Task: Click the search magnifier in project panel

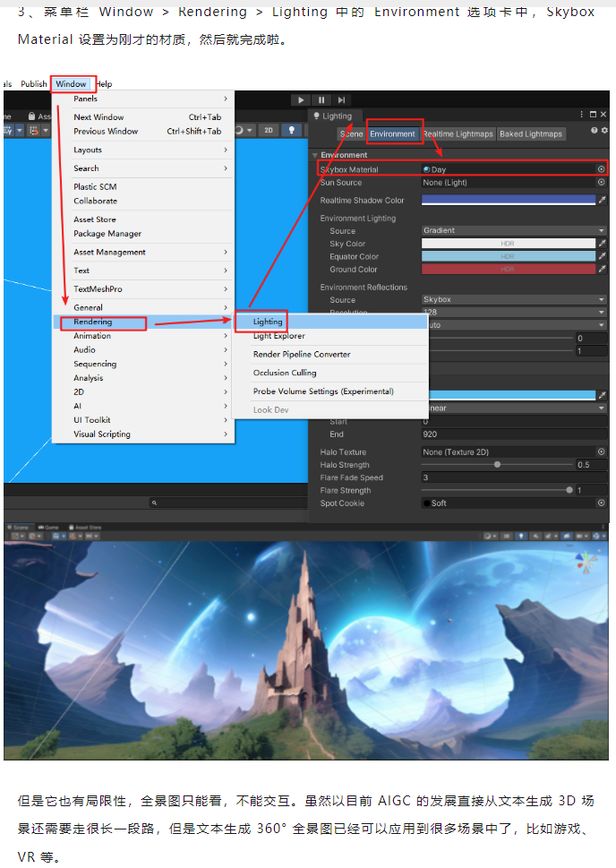Action: 154,503
